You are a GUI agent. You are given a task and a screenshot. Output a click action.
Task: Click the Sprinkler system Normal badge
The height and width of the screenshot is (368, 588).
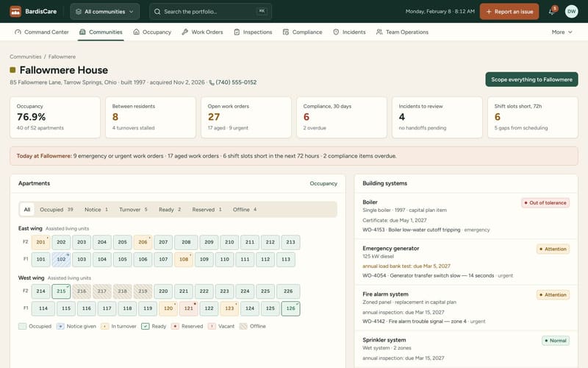tap(556, 341)
